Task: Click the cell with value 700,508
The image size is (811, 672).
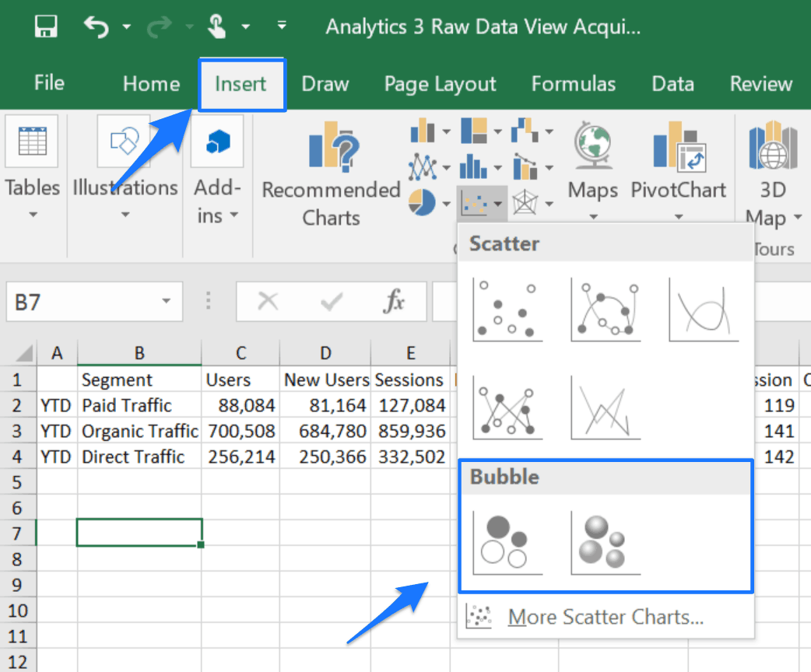Action: coord(240,431)
